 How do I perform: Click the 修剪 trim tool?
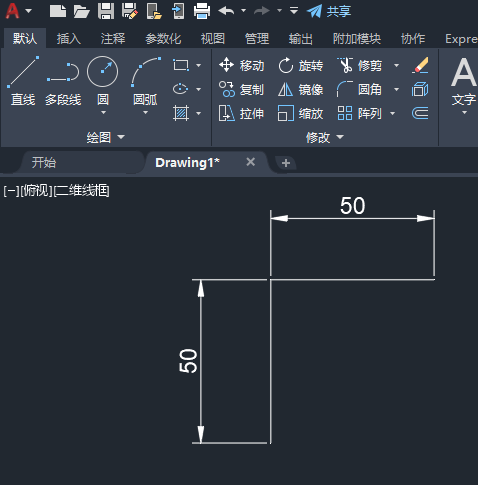click(x=360, y=65)
